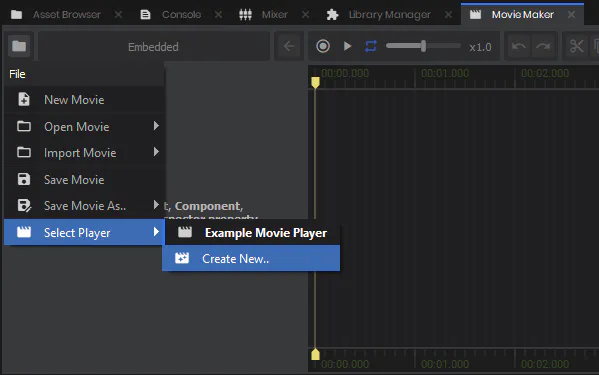Click the Save Movie floppy icon
This screenshot has width=599, height=375.
[x=24, y=179]
